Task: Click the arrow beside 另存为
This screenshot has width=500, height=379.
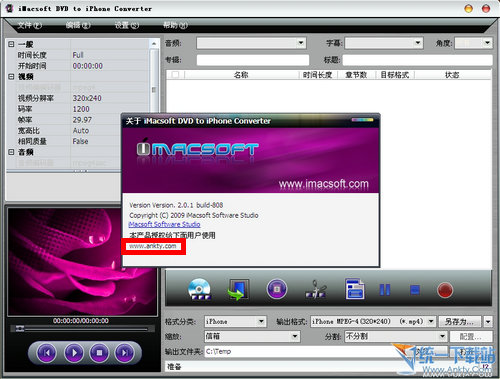Action: tap(488, 322)
